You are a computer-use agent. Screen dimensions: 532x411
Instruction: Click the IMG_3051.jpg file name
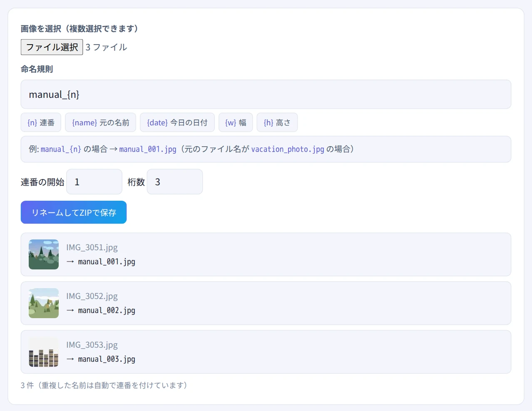click(x=92, y=247)
